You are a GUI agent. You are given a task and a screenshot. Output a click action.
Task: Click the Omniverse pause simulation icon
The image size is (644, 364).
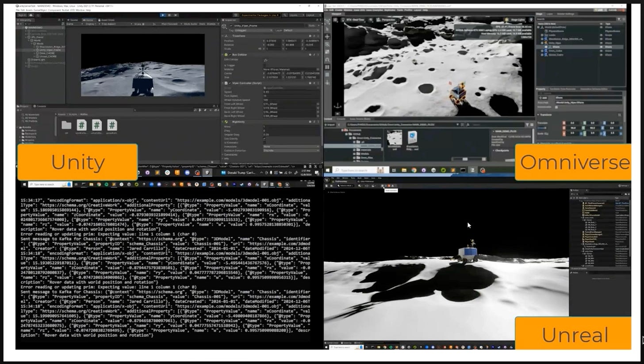327,67
